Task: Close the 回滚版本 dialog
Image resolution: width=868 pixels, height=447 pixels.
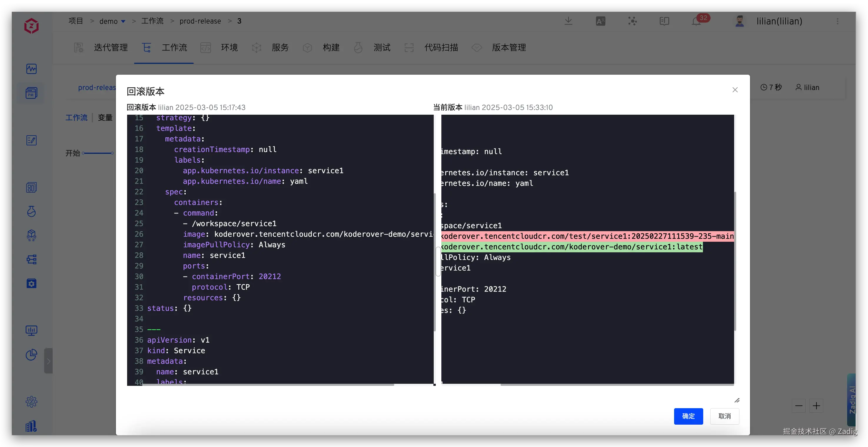Action: pyautogui.click(x=735, y=90)
